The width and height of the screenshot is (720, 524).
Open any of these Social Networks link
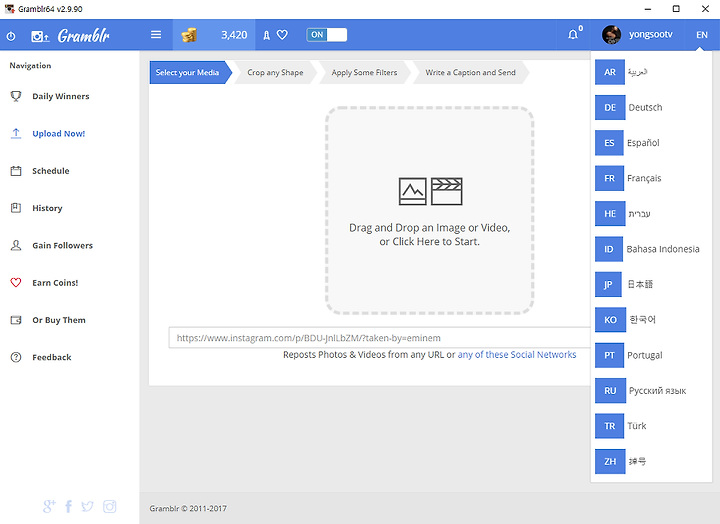[517, 355]
